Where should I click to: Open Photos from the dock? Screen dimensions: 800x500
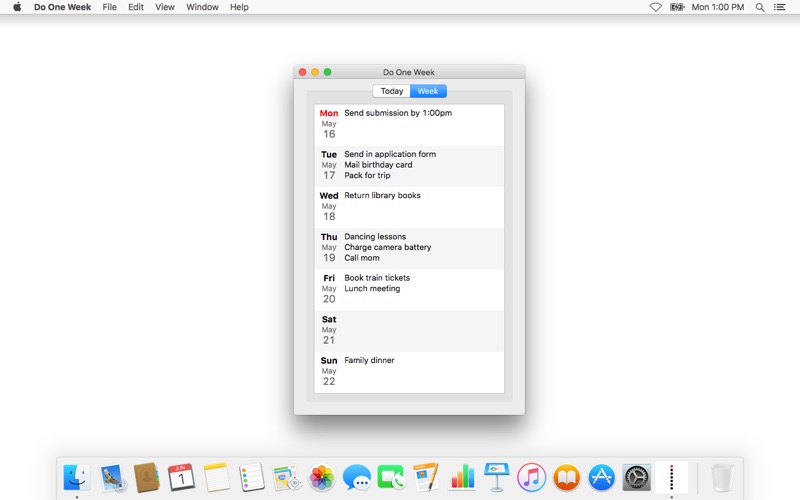click(x=321, y=478)
